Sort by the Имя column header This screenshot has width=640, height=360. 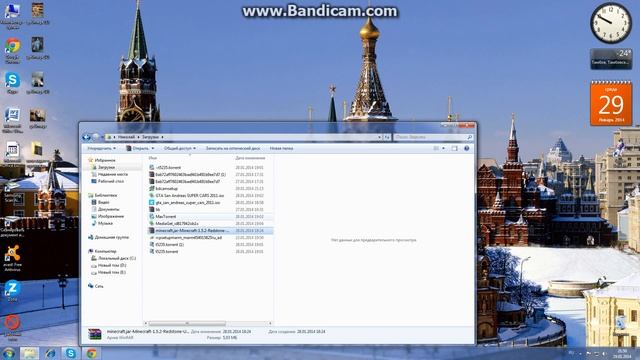point(153,158)
